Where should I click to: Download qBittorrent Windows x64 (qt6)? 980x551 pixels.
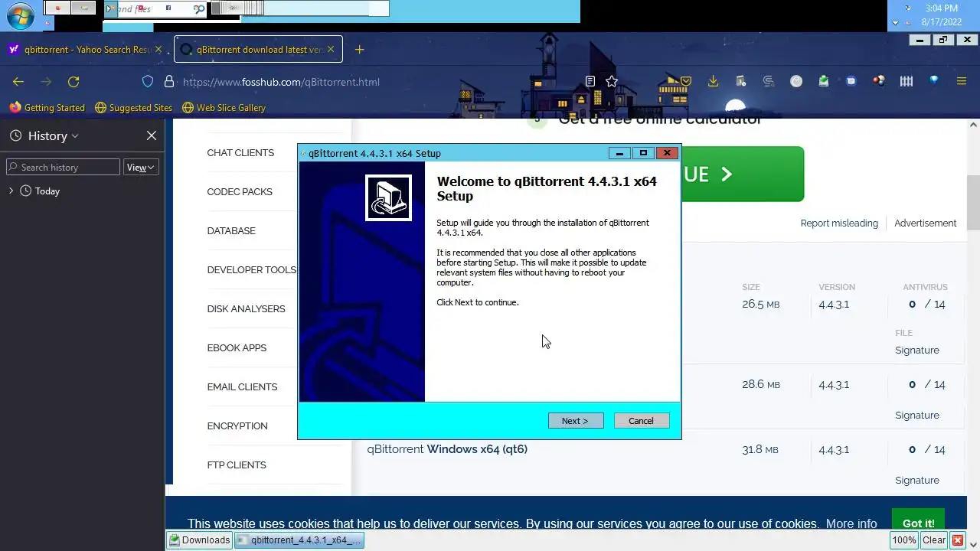(x=447, y=449)
